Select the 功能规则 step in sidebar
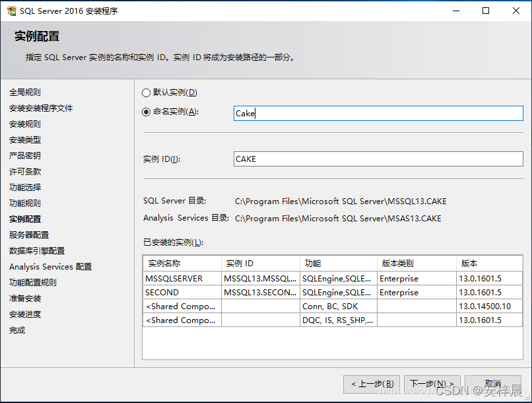The image size is (532, 403). pos(25,203)
